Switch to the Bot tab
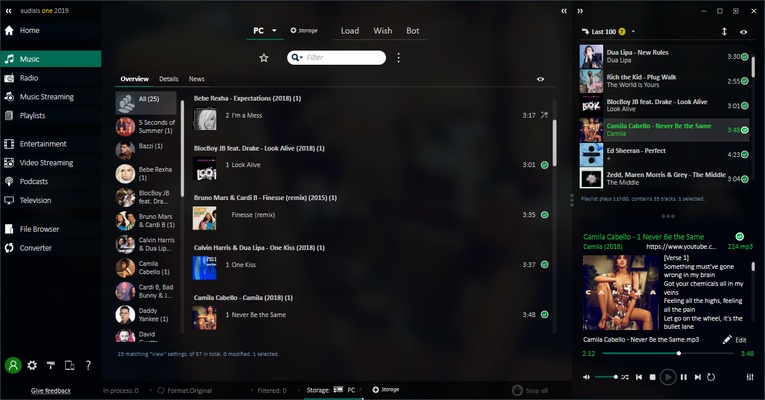 [413, 31]
